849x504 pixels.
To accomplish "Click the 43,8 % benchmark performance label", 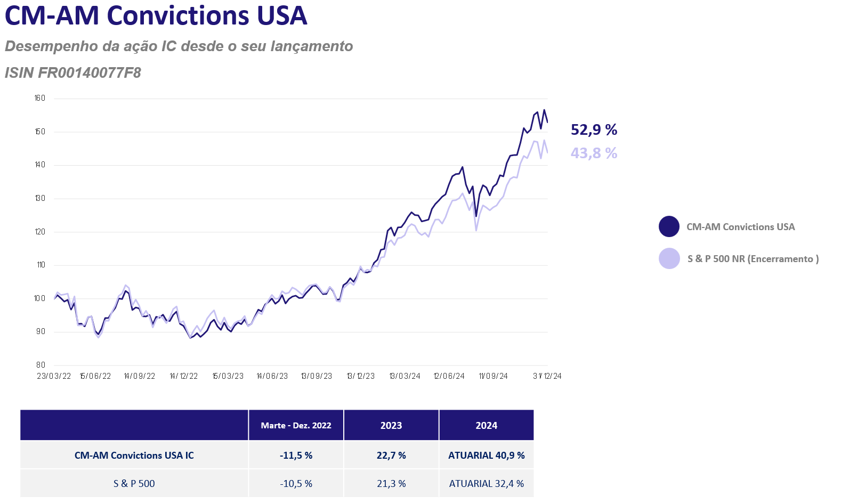I will click(594, 153).
